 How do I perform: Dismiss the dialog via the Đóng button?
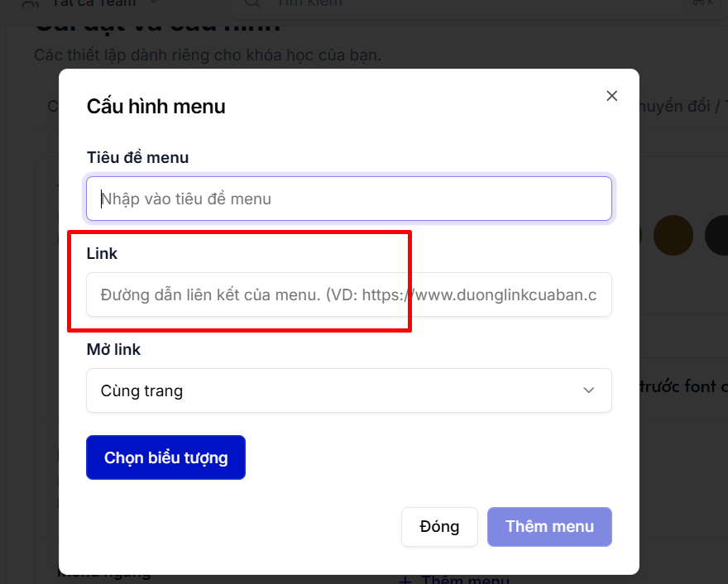tap(439, 526)
